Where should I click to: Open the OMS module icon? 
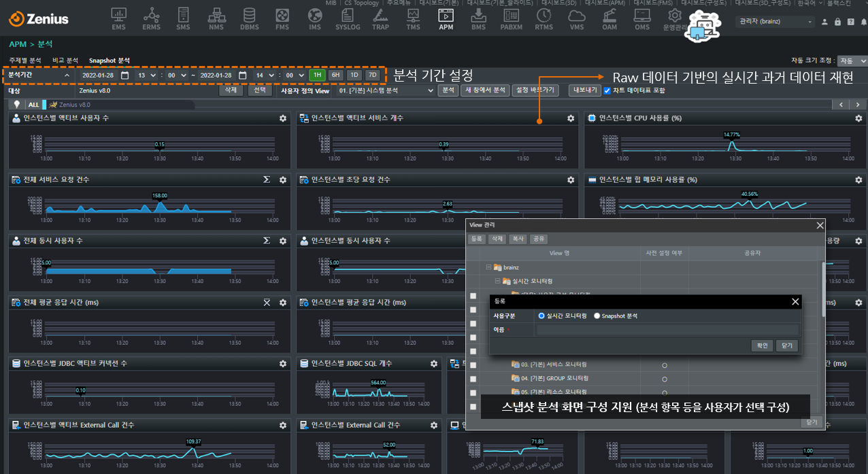click(x=641, y=18)
